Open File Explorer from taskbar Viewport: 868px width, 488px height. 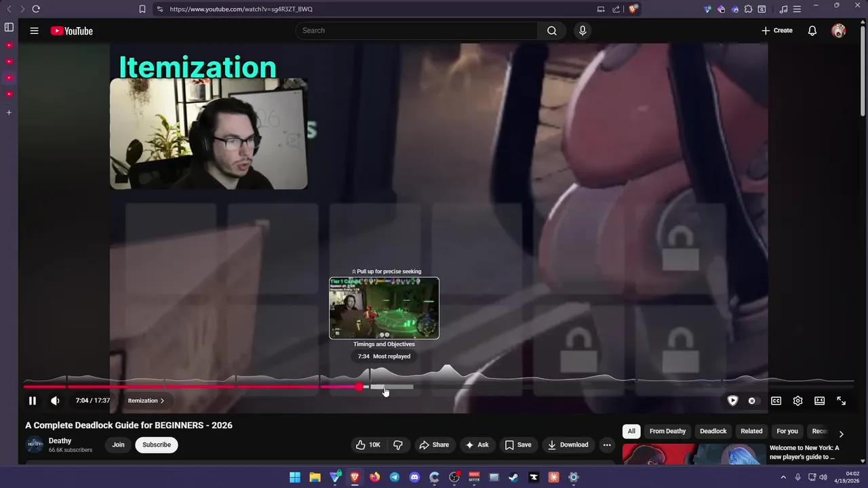click(x=315, y=477)
